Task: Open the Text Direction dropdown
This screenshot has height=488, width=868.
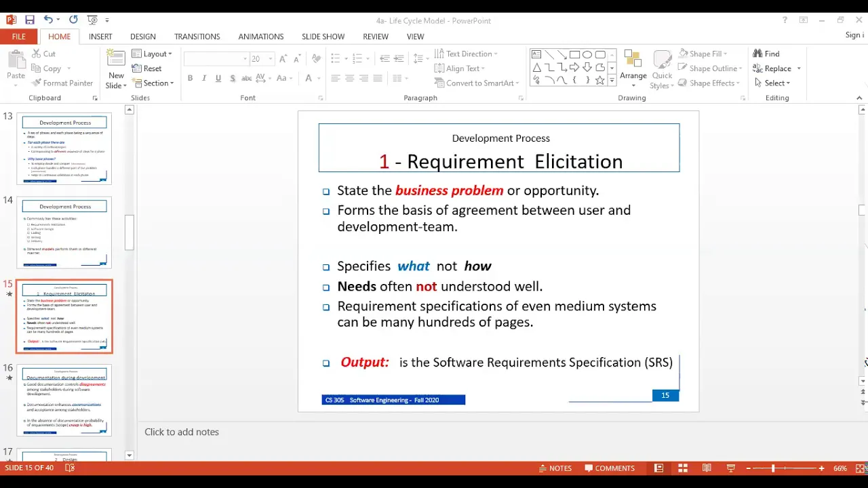Action: pos(467,54)
